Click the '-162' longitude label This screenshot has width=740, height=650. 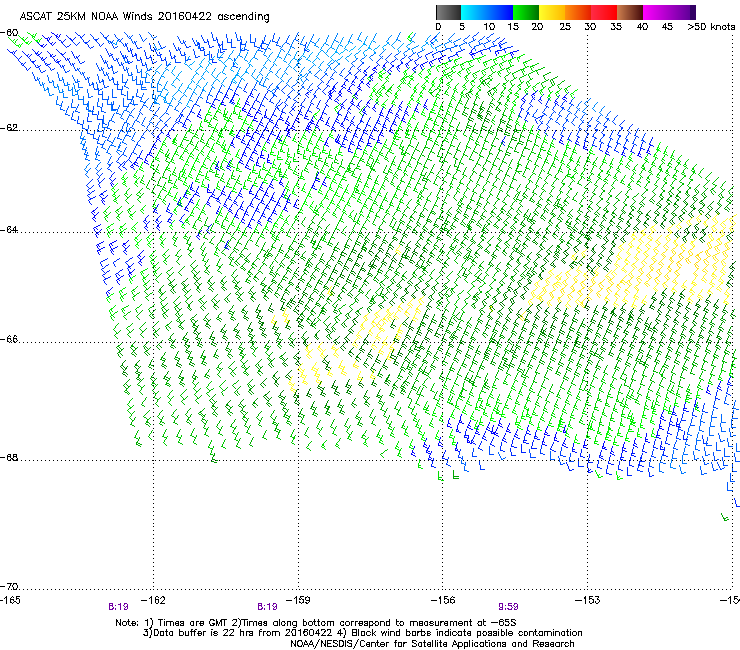click(154, 600)
